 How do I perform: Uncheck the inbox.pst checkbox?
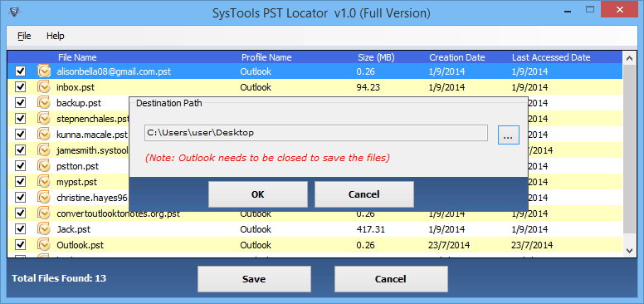(20, 87)
